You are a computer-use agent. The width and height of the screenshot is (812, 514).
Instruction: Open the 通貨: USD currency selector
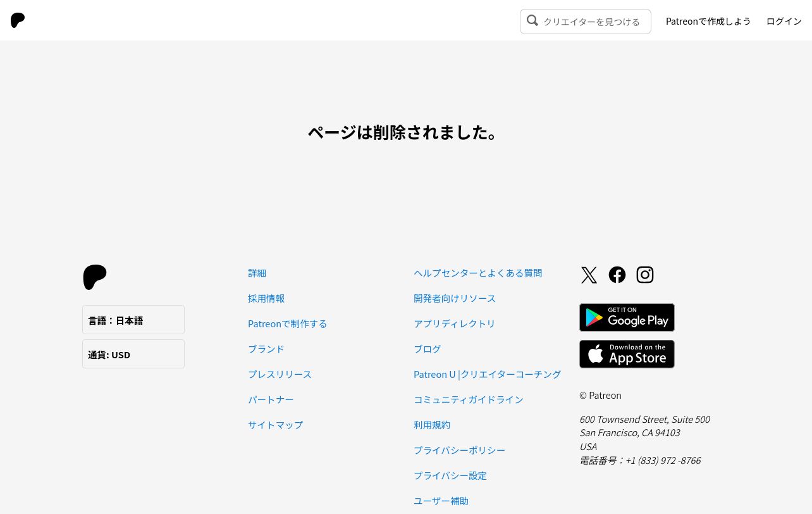pos(133,354)
